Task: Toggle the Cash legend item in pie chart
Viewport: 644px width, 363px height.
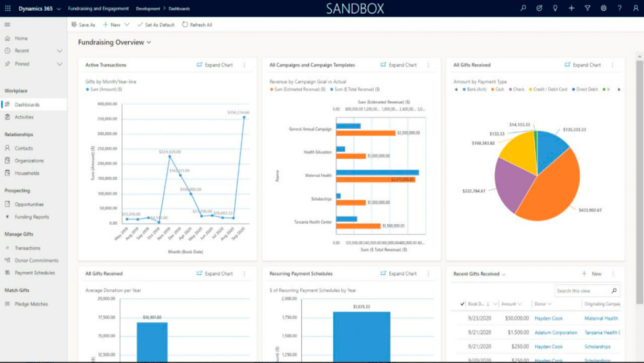Action: click(497, 89)
